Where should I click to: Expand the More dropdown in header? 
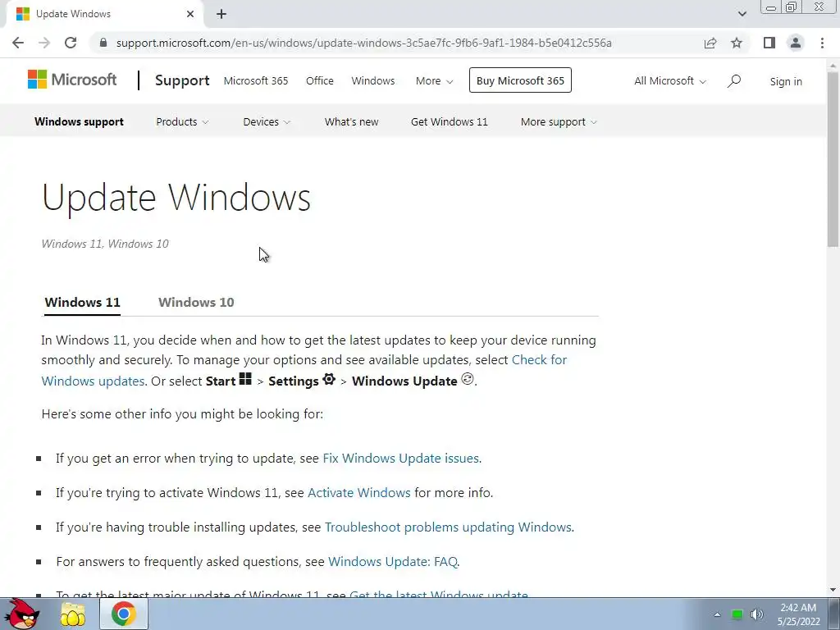click(x=435, y=81)
